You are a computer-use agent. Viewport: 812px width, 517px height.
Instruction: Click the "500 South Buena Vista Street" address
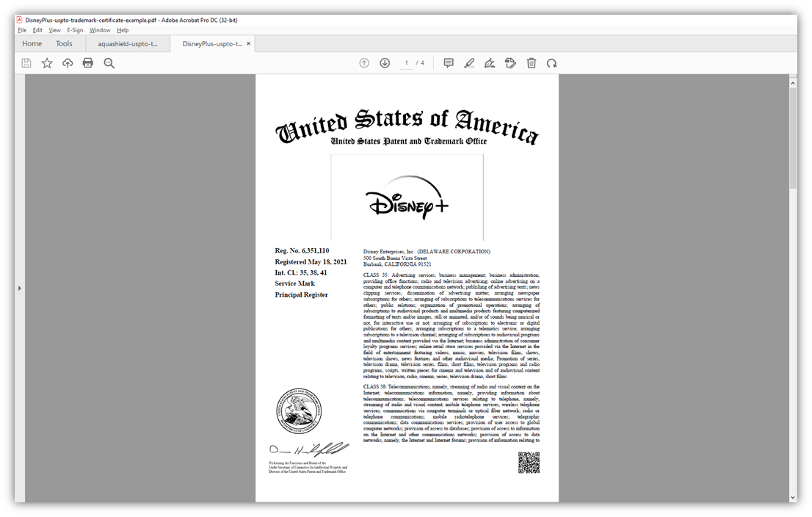click(395, 258)
